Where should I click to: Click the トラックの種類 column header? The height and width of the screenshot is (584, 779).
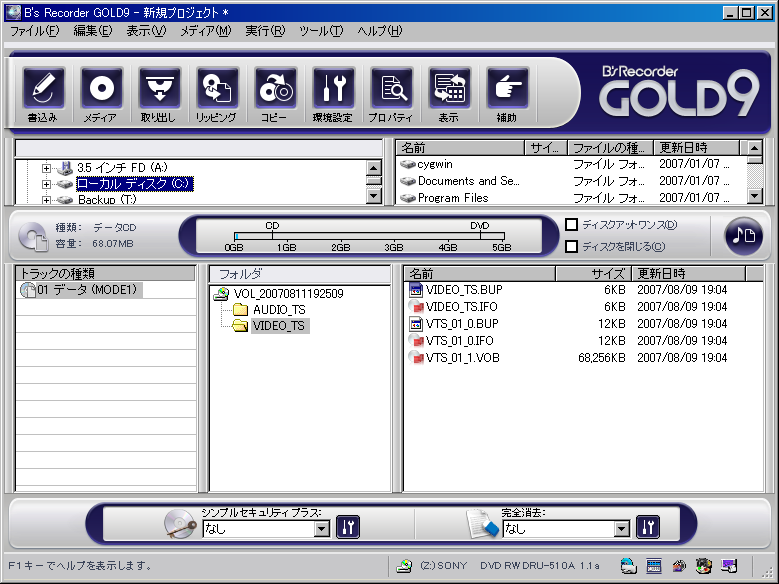click(105, 273)
